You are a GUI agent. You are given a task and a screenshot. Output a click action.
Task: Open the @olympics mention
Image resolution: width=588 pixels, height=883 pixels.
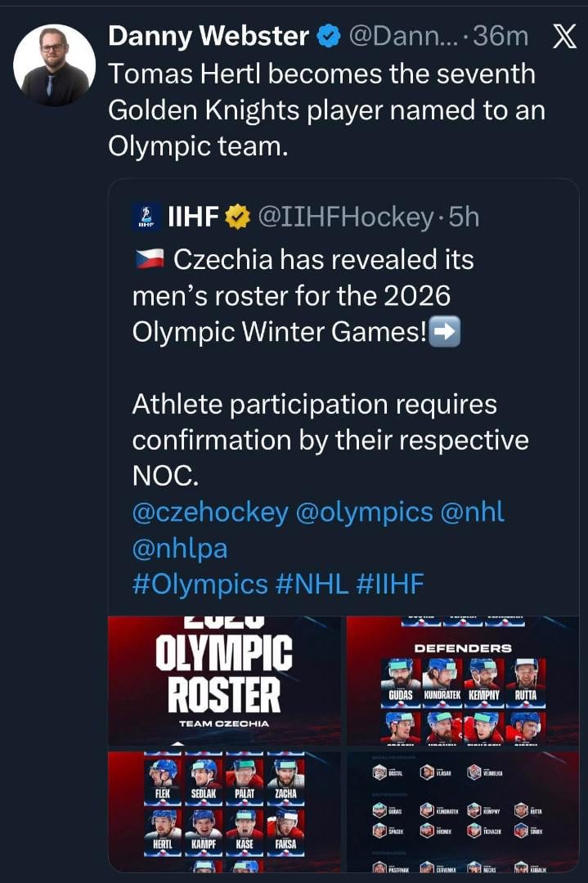[x=364, y=512]
